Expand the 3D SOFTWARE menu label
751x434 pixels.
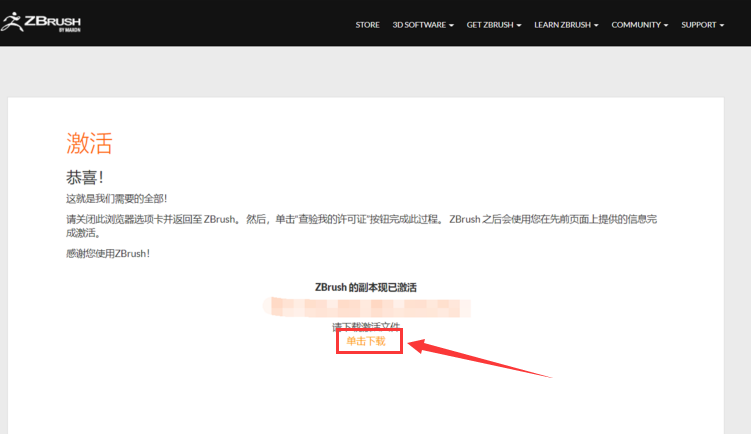click(x=419, y=24)
